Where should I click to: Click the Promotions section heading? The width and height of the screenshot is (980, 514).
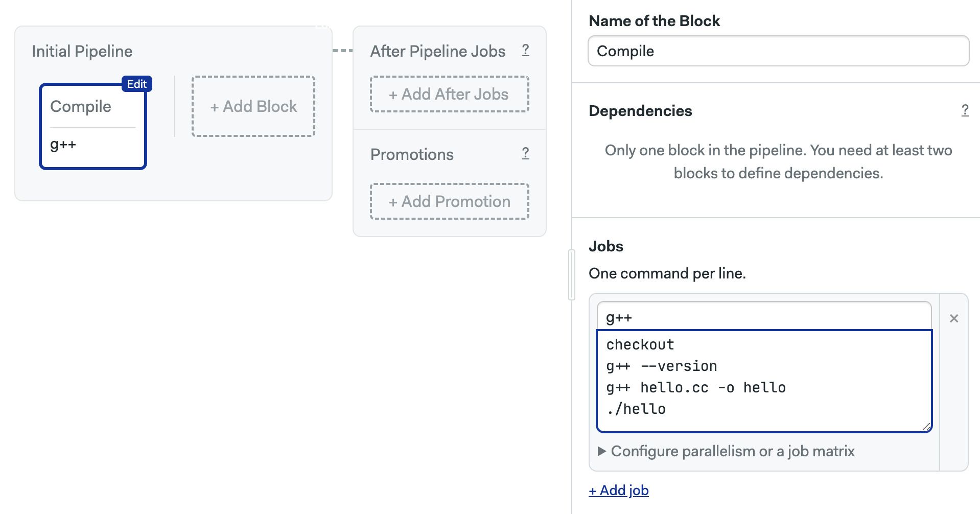pos(412,154)
